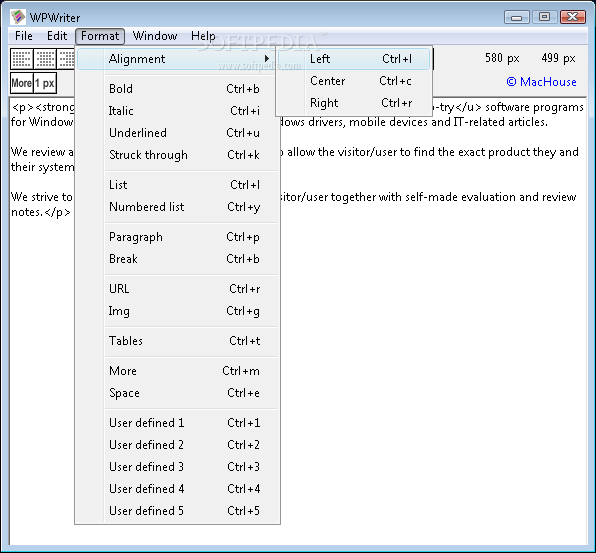Viewport: 596px width, 553px height.
Task: Open the Help menu
Action: pyautogui.click(x=203, y=36)
